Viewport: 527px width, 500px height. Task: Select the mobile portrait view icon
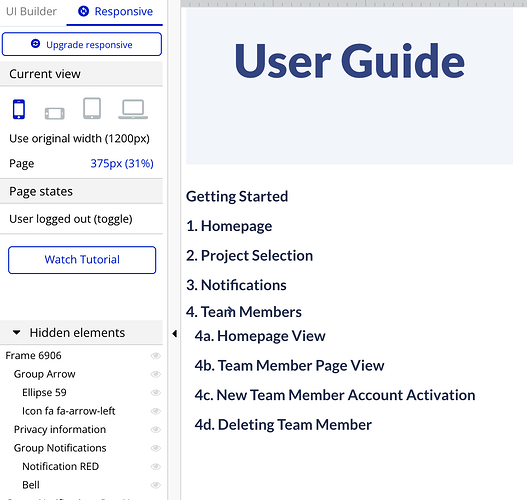pyautogui.click(x=19, y=109)
